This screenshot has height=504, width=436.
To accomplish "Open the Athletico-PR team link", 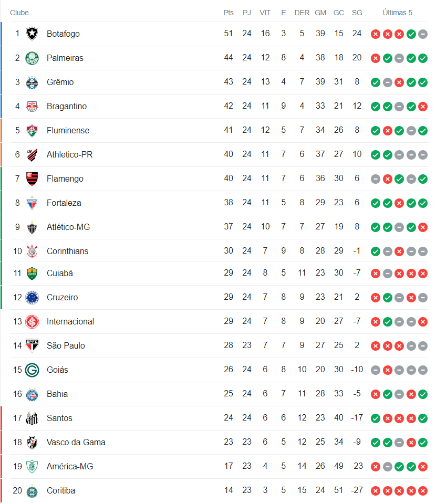I will pos(69,154).
